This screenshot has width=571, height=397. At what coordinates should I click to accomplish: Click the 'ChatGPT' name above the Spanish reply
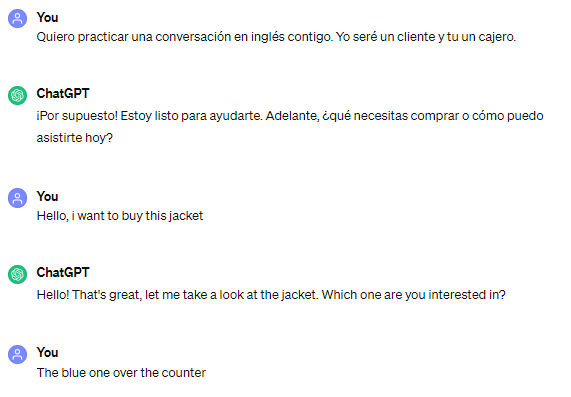(x=63, y=94)
